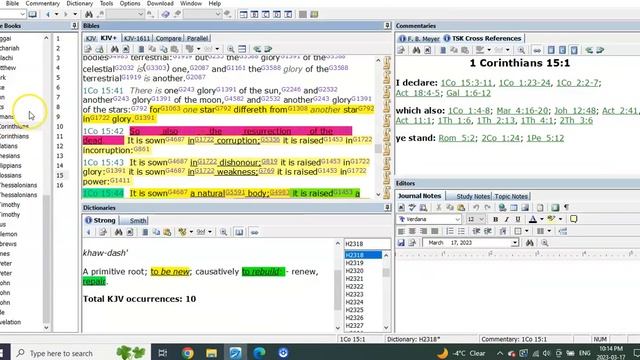Open the 1Co 15:3-11 cross reference link
This screenshot has height=360, width=640.
(467, 83)
